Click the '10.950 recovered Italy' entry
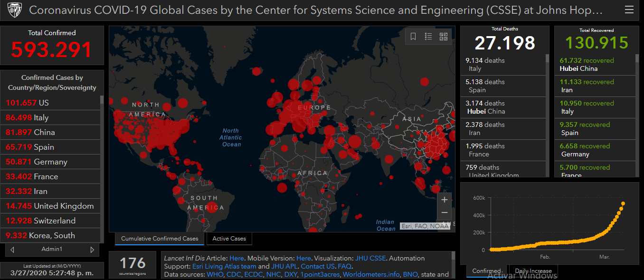The image size is (644, 280). (595, 107)
